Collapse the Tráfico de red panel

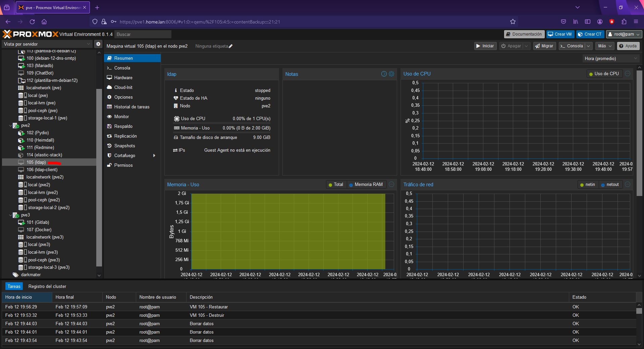coord(628,184)
